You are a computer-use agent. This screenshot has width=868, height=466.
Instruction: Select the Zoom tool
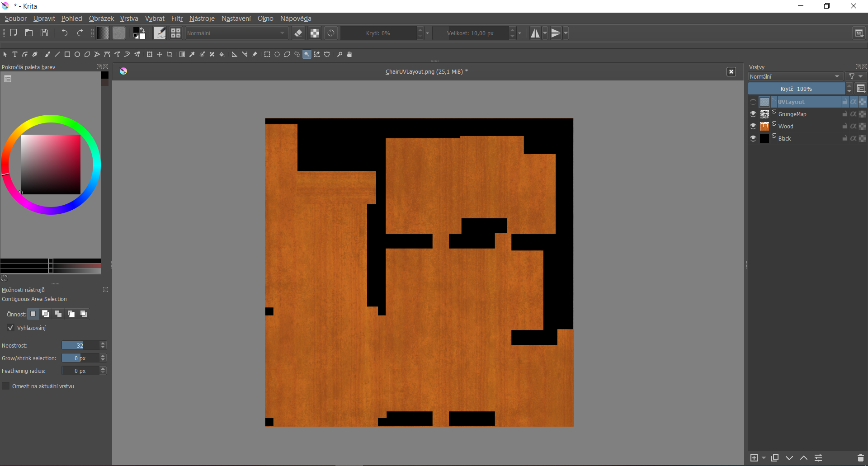340,54
